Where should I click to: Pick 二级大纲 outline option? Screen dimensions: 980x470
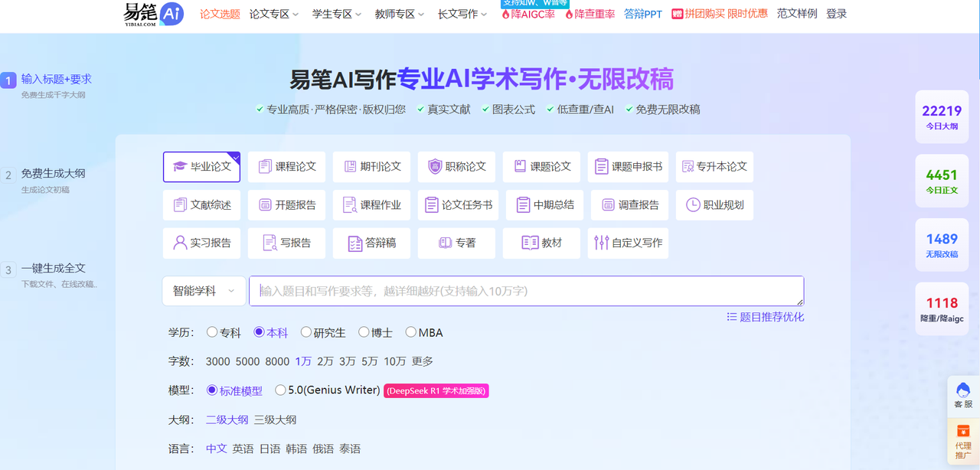pyautogui.click(x=227, y=419)
